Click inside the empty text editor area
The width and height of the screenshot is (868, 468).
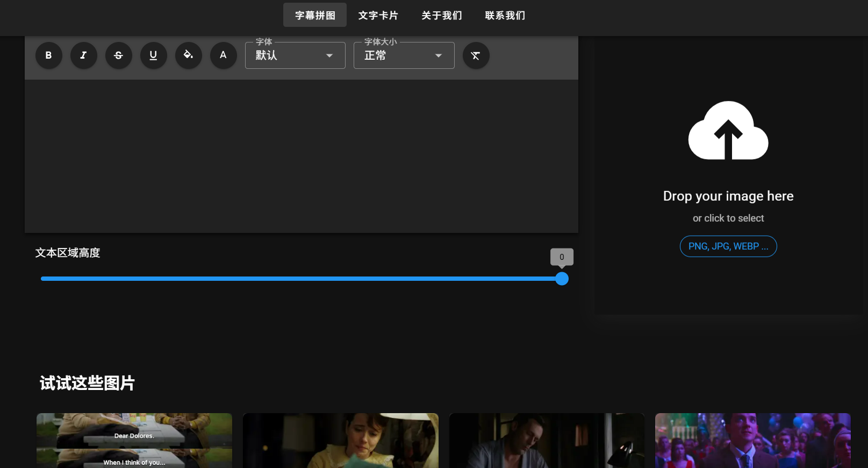coord(301,156)
